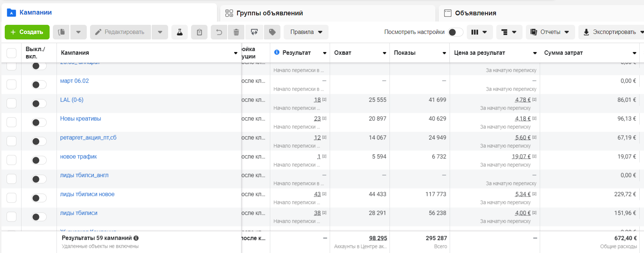Viewport: 644px width, 253px height.
Task: Open Результат column sort arrow
Action: click(x=325, y=53)
